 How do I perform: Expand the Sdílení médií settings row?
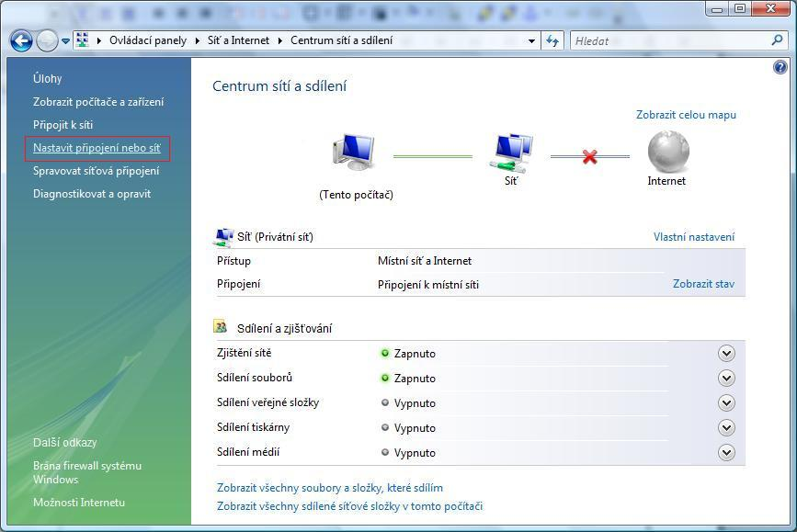[x=726, y=453]
